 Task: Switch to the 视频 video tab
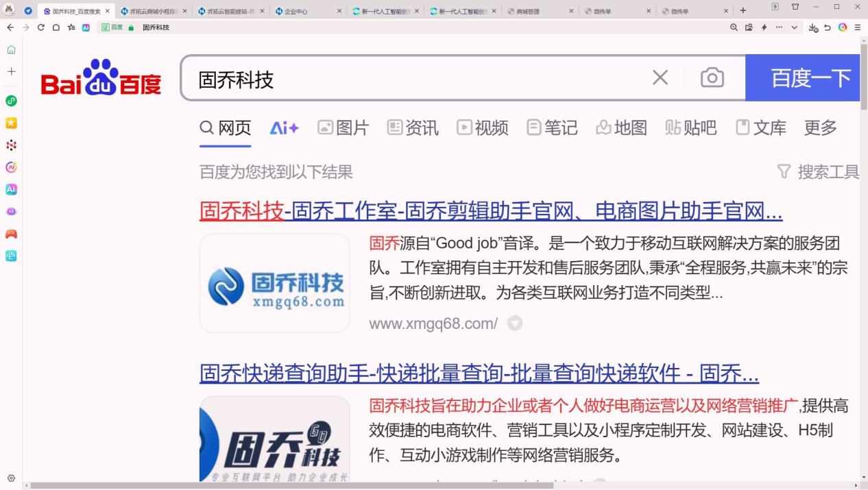[483, 127]
